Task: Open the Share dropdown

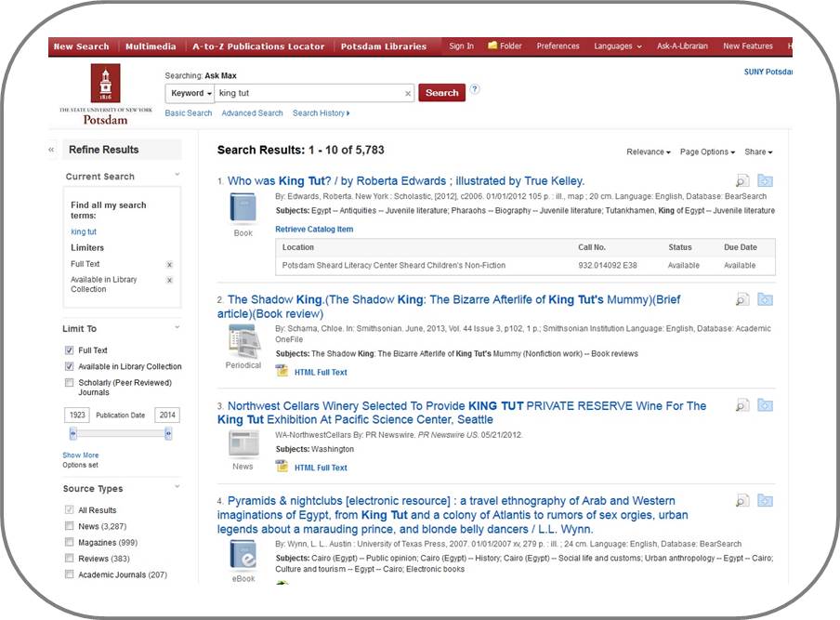Action: click(758, 152)
